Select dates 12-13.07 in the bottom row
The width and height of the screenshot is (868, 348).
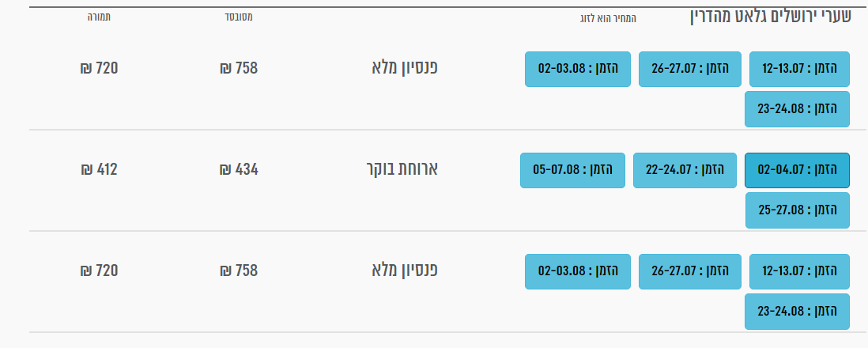pyautogui.click(x=799, y=271)
